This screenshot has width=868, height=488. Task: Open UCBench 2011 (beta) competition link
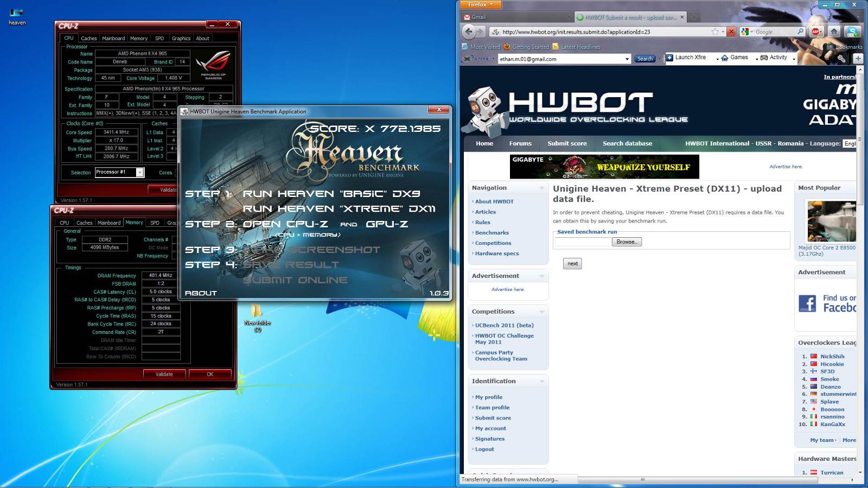(504, 325)
